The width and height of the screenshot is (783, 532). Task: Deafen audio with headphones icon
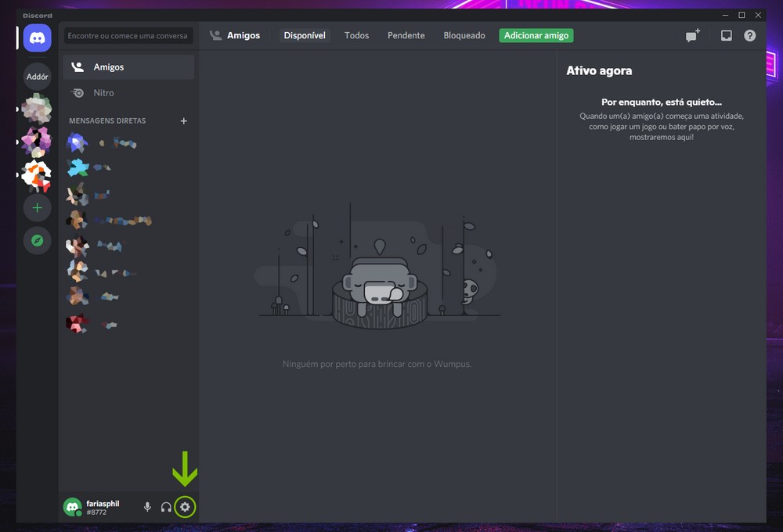(x=166, y=507)
